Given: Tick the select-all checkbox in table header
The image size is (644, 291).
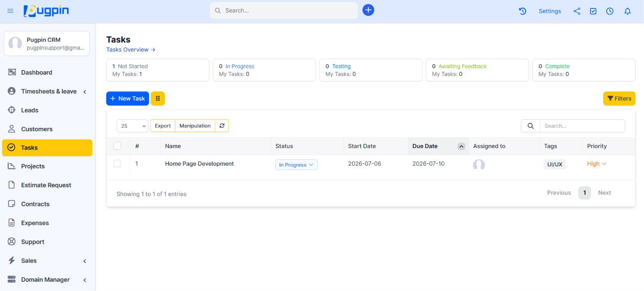Looking at the screenshot, I should point(117,146).
